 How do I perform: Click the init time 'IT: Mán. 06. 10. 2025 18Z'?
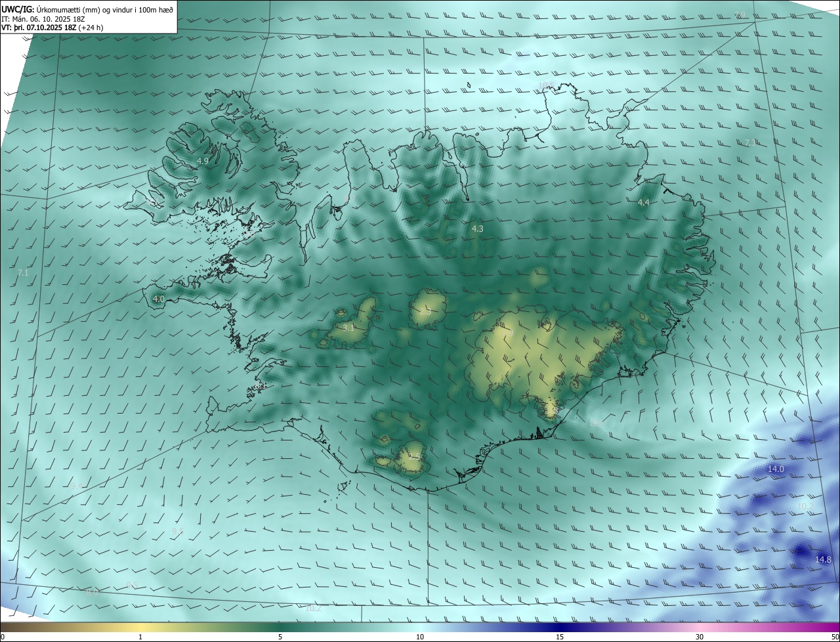(x=45, y=18)
